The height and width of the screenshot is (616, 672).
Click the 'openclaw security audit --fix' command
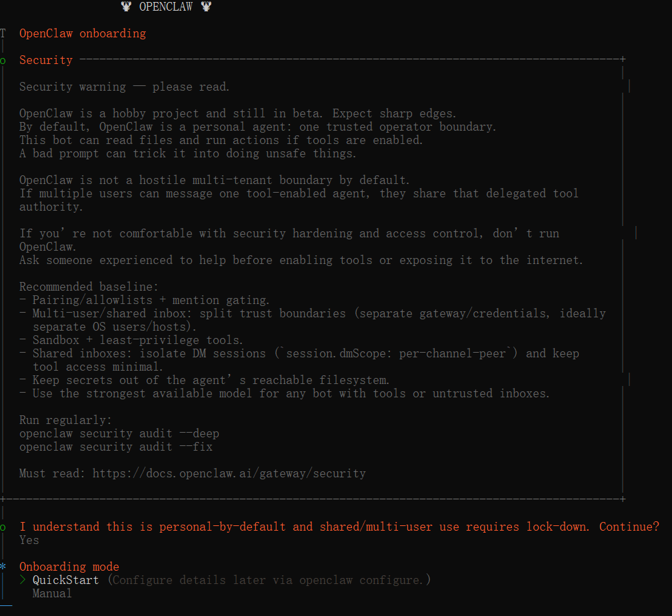click(116, 447)
